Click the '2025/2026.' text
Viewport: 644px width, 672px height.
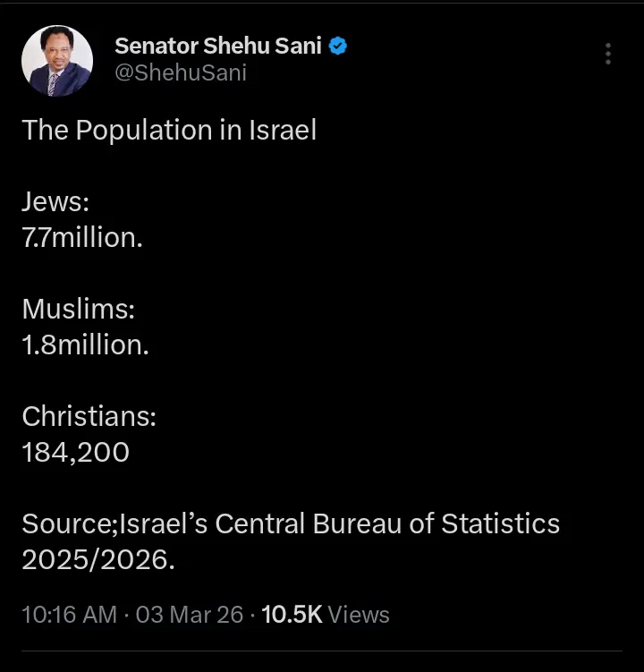click(98, 560)
